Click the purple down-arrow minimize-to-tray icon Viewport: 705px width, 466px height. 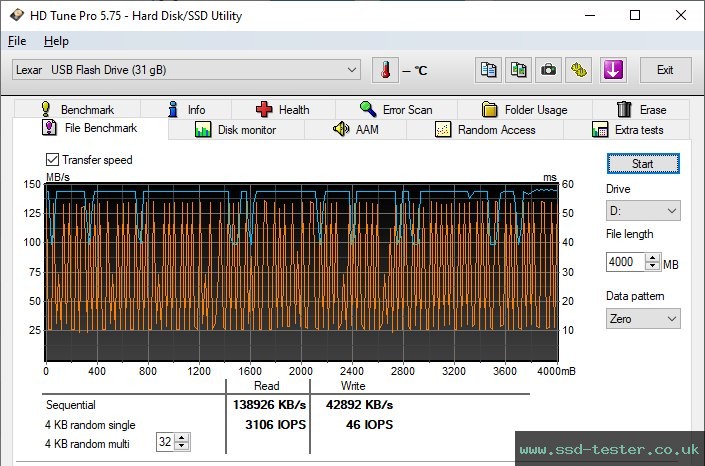[613, 70]
